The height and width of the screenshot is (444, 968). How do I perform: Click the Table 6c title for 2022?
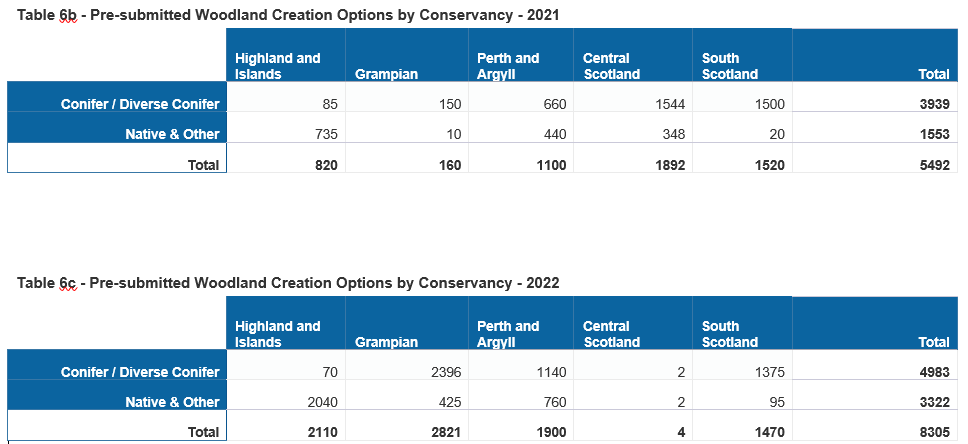(288, 283)
